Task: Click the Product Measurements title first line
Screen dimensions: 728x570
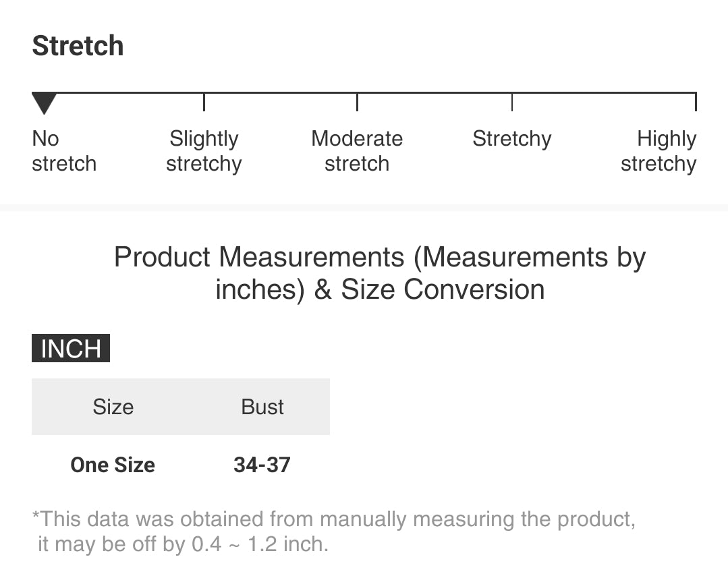Action: [379, 257]
